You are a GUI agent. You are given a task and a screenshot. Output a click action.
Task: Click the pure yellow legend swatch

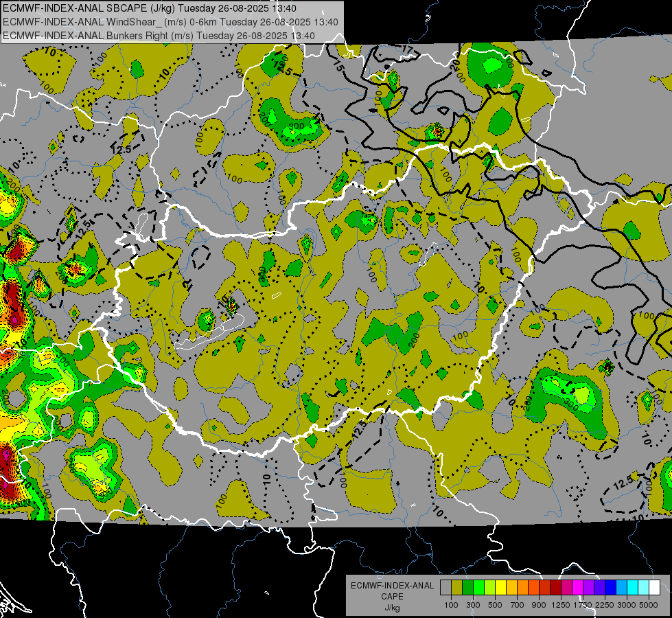pos(500,588)
